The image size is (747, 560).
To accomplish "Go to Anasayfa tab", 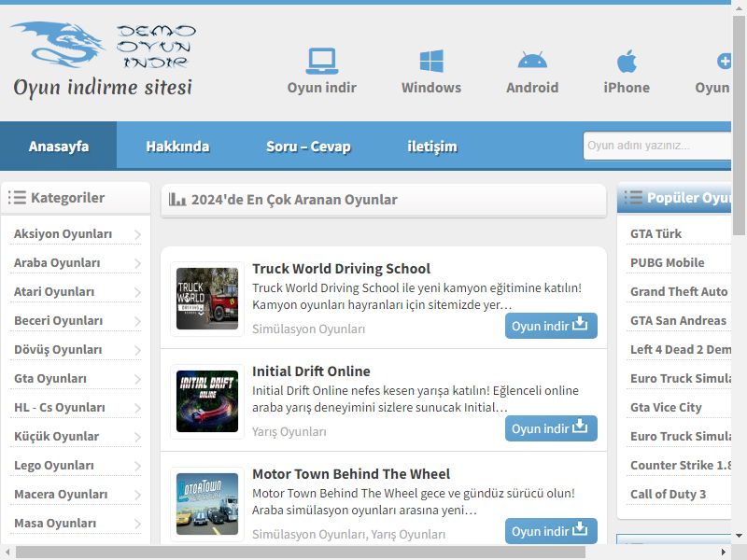I will pyautogui.click(x=59, y=146).
